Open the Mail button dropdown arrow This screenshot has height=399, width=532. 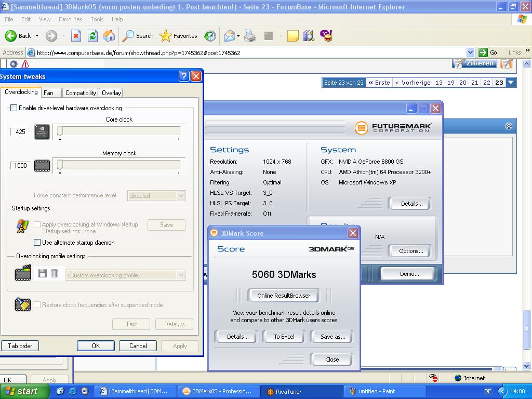tap(238, 36)
